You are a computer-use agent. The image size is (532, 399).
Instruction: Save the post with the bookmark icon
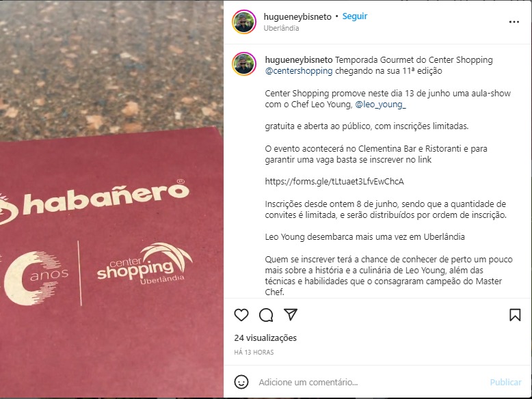tap(515, 315)
